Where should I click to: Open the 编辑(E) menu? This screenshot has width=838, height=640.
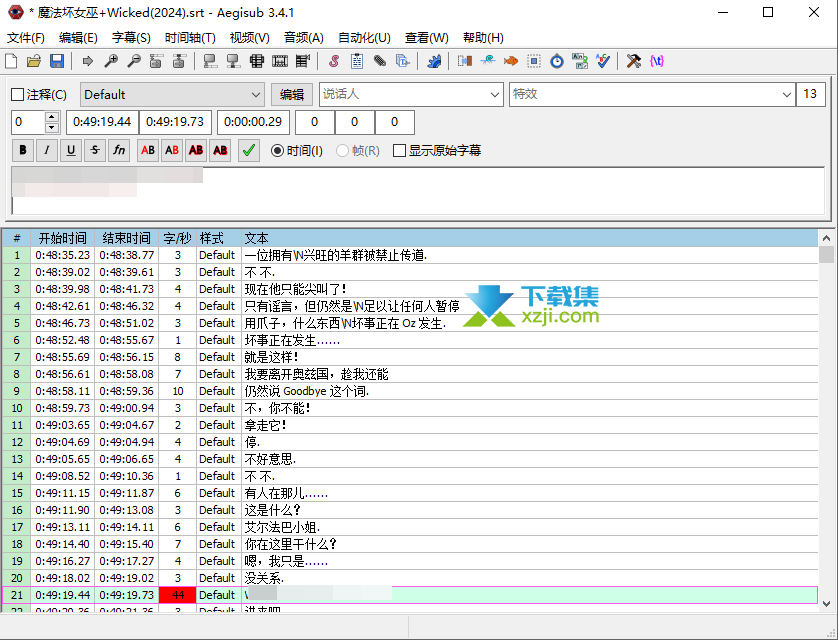coord(78,38)
